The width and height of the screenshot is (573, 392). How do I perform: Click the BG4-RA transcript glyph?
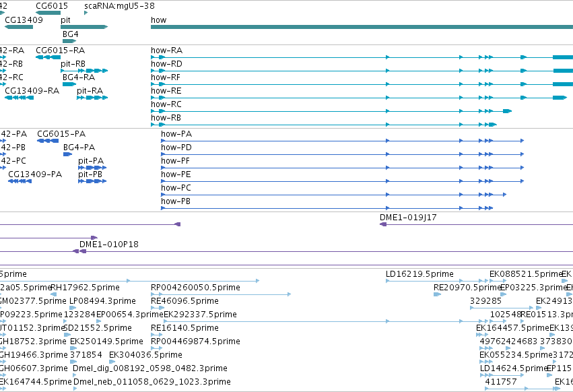69,84
